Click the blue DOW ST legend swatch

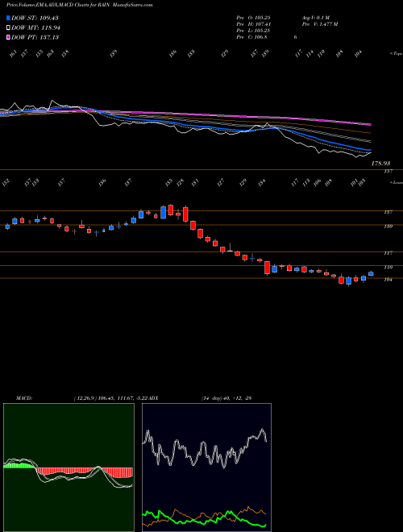8,18
